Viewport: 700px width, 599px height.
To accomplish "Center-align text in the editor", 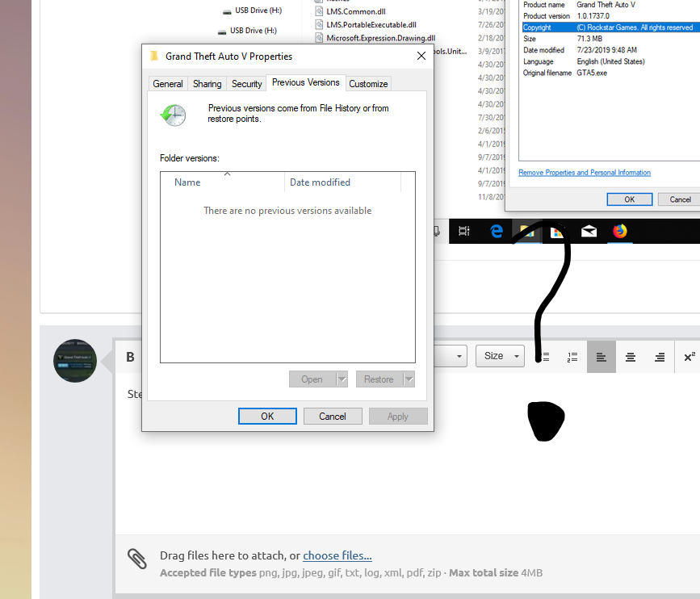I will (631, 357).
